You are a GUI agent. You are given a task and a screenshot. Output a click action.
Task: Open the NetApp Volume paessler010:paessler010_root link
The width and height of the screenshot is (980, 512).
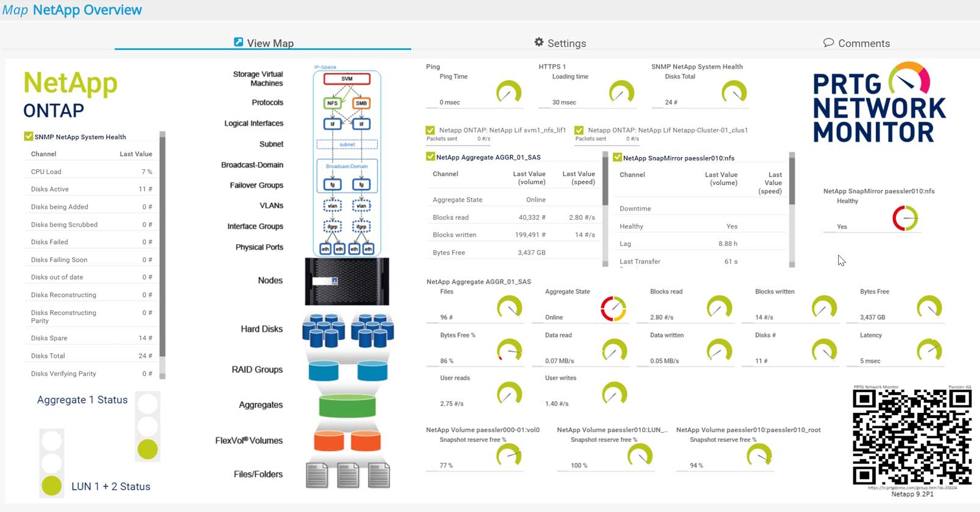pos(748,430)
